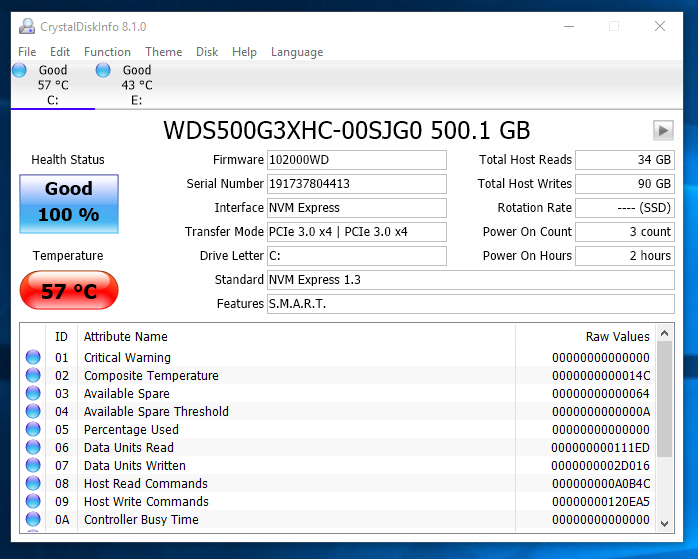698x559 pixels.
Task: Click the Good 100 % health status button
Action: (69, 203)
